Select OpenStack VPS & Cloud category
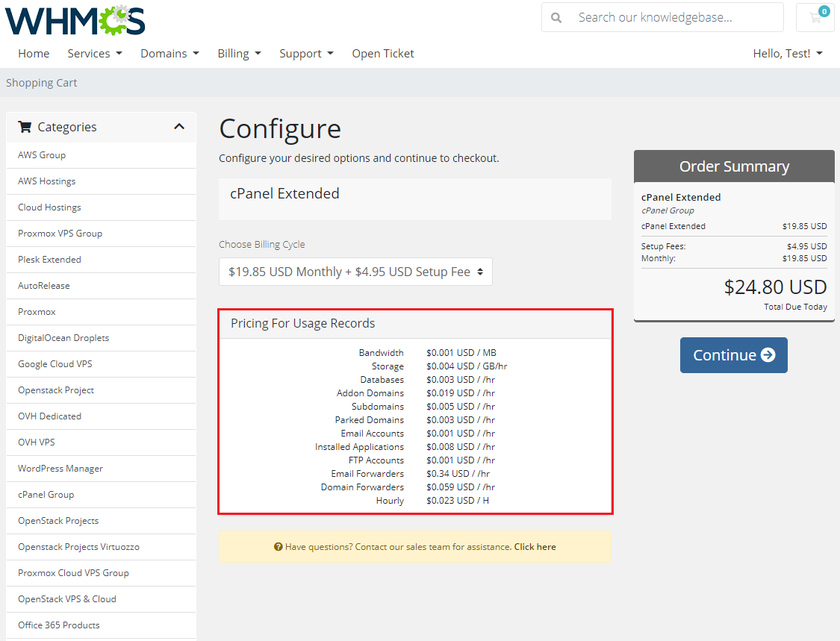This screenshot has height=641, width=840. [x=102, y=599]
